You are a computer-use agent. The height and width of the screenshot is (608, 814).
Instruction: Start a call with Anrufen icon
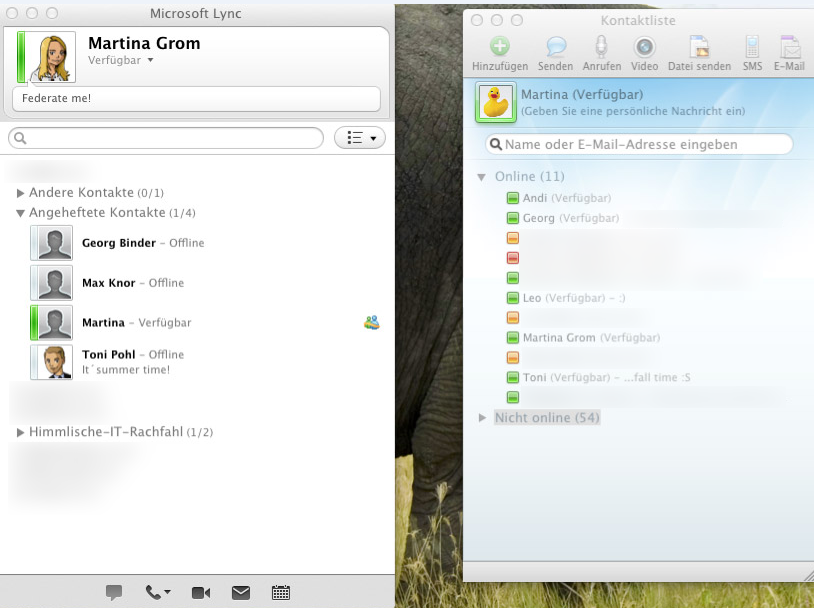pyautogui.click(x=601, y=47)
